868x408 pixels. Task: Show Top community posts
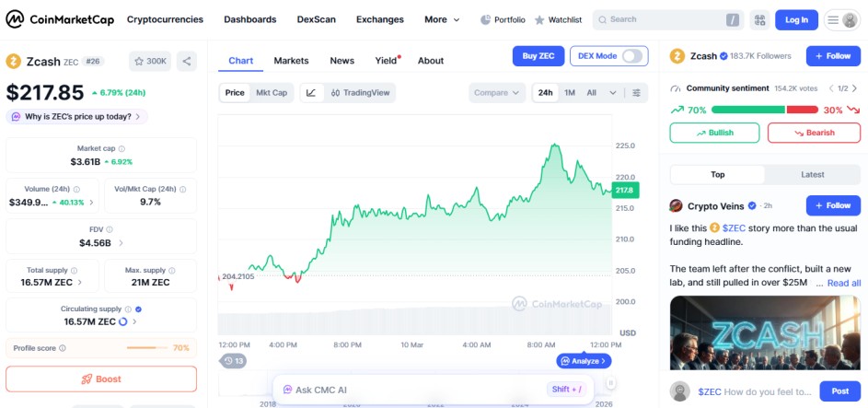click(717, 174)
